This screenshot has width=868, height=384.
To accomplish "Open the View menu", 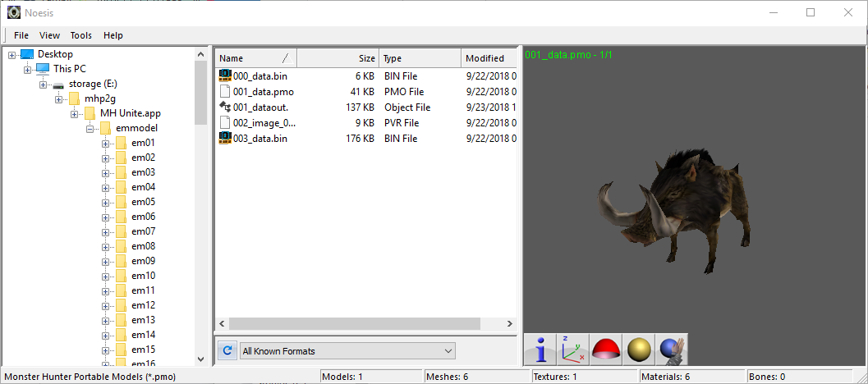I will click(x=49, y=35).
